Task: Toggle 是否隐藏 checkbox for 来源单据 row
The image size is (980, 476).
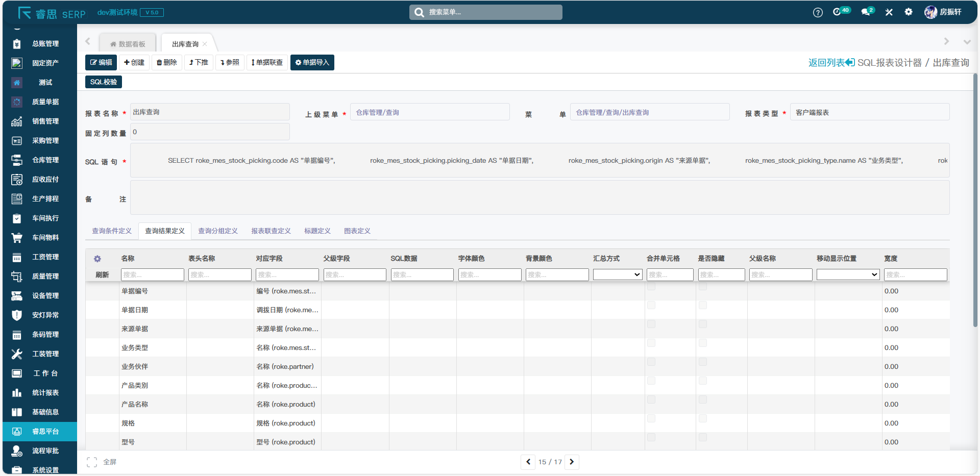Action: [x=703, y=324]
